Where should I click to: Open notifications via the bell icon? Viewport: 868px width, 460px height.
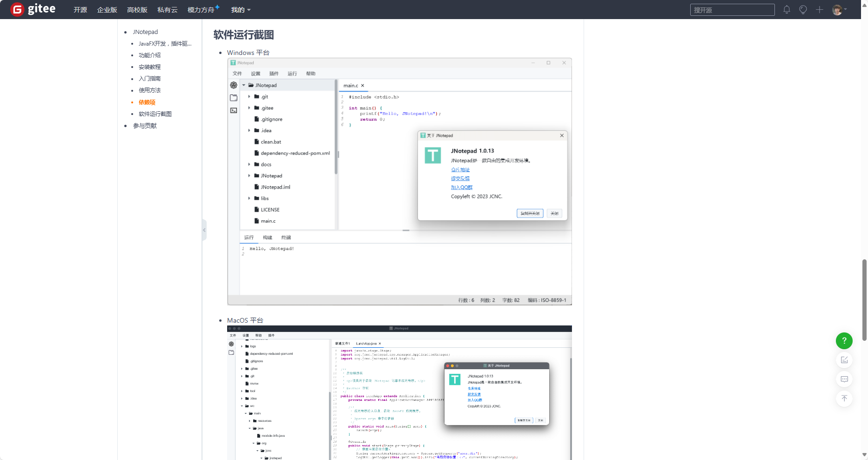click(787, 10)
